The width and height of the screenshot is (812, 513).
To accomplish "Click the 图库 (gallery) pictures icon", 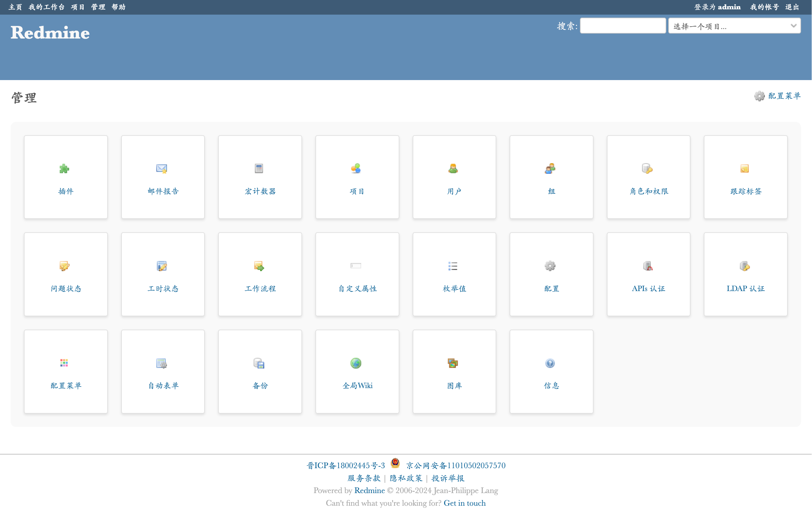I will coord(453,363).
